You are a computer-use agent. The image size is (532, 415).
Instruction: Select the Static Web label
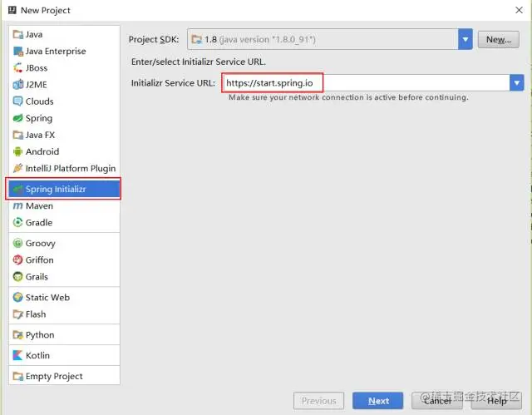click(48, 297)
